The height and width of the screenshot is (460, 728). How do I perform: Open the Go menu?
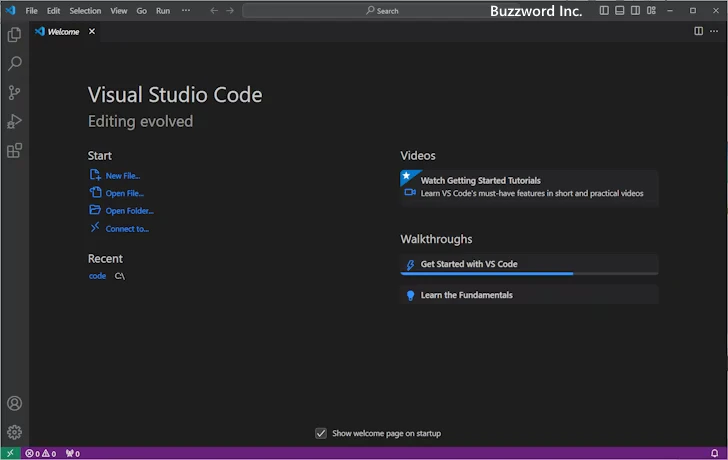[x=142, y=11]
